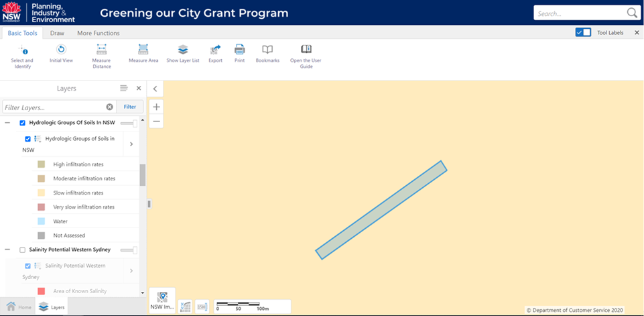Click Department of Customer Service 2020 attribution
This screenshot has height=316, width=644.
(x=575, y=310)
